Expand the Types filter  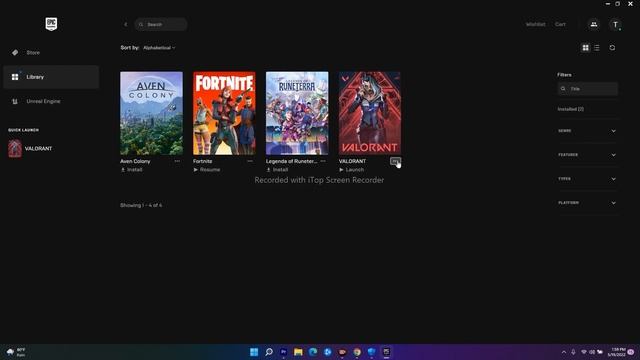587,179
